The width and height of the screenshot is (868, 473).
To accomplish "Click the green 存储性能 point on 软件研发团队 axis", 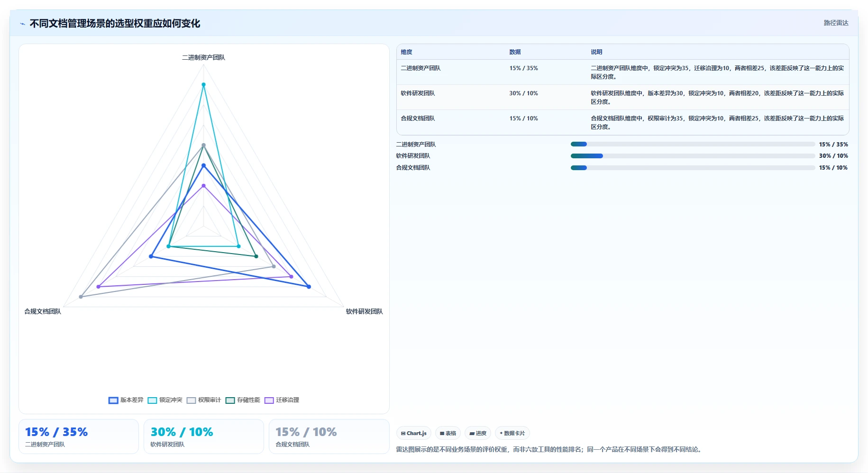I will tap(256, 256).
